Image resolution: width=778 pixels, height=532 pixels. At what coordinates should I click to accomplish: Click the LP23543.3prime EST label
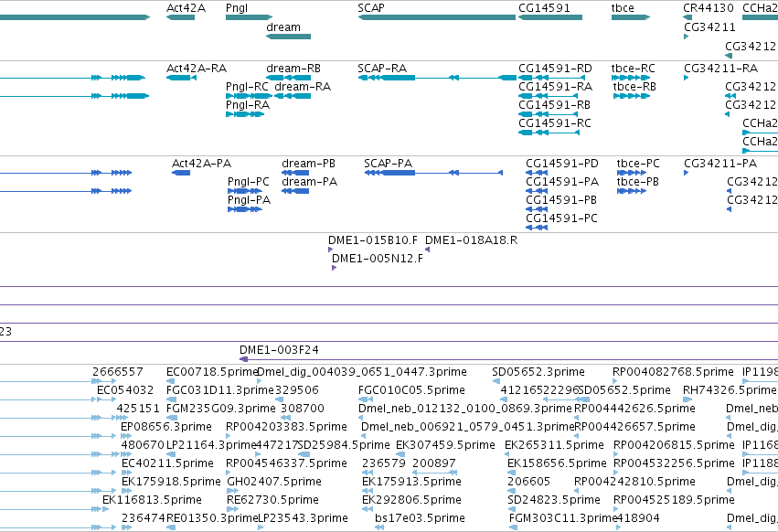point(303,518)
